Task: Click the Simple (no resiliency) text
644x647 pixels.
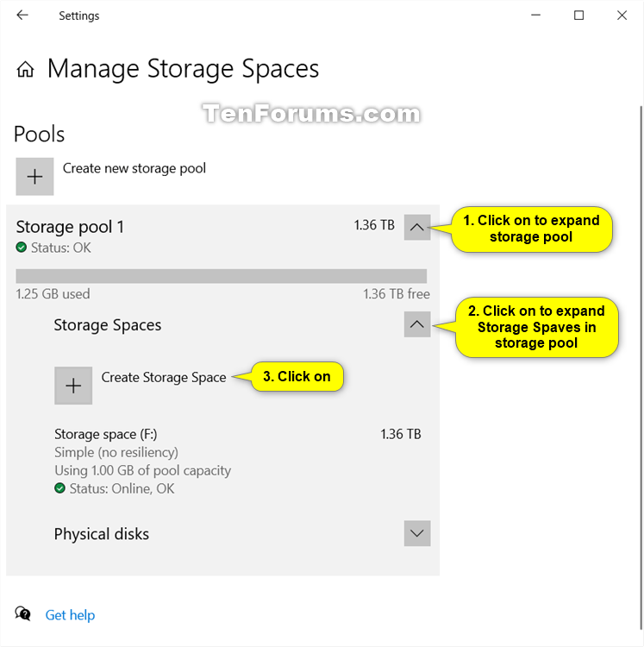Action: click(116, 452)
